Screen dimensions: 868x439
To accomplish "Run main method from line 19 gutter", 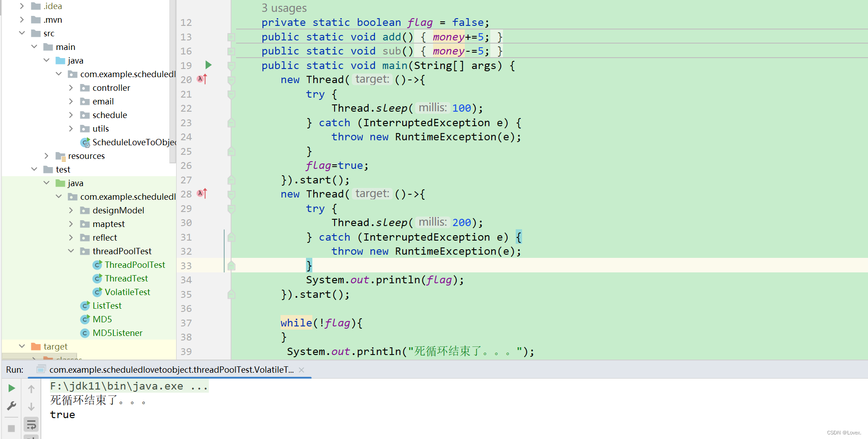I will point(208,65).
